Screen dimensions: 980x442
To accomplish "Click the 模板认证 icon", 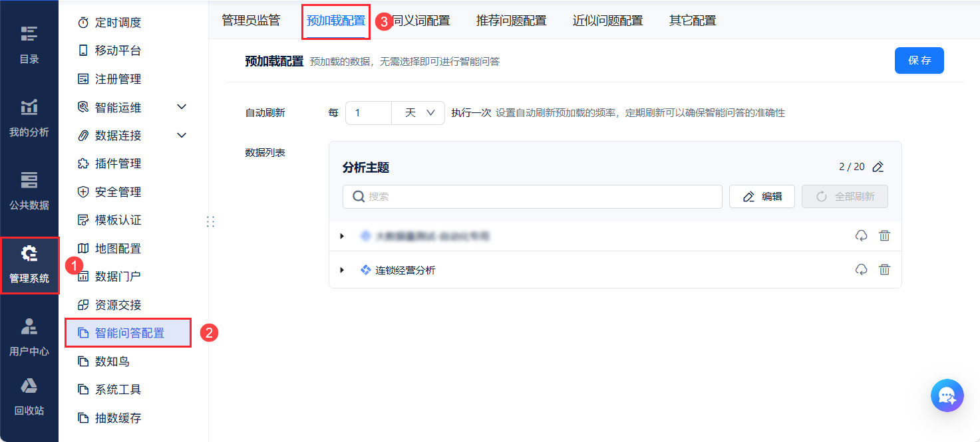I will point(83,220).
